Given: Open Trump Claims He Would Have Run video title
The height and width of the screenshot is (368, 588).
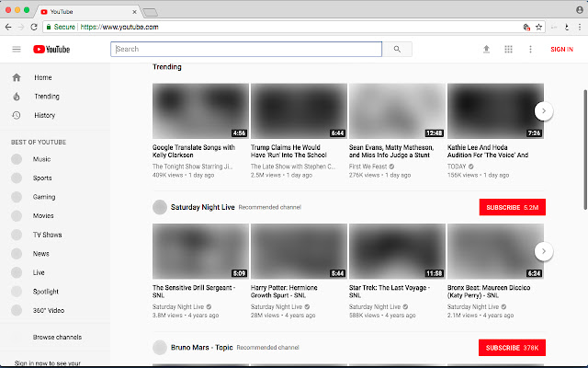Looking at the screenshot, I should click(288, 151).
